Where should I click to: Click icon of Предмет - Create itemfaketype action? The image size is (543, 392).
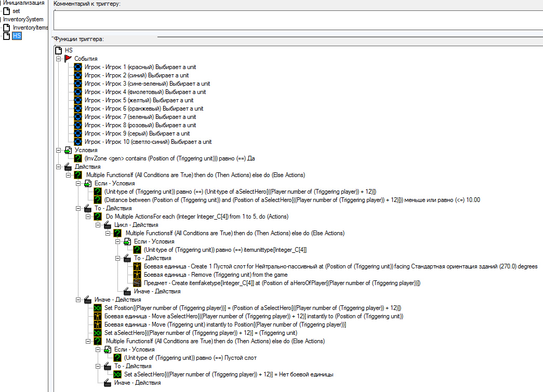[x=137, y=283]
